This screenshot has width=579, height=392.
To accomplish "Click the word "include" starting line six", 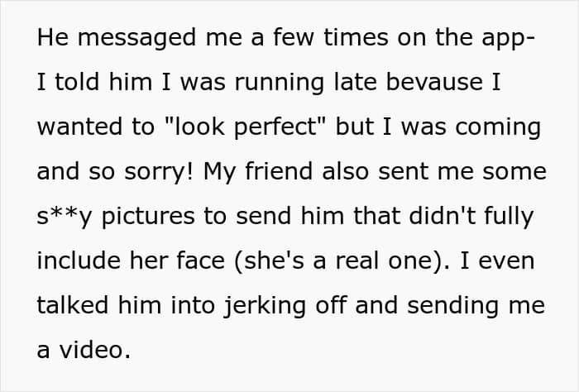I will point(79,261).
